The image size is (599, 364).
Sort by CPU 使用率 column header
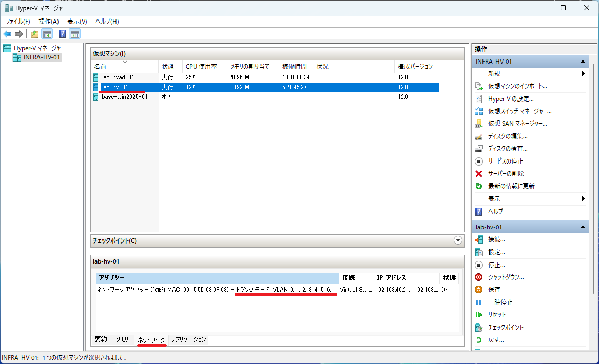coord(205,66)
